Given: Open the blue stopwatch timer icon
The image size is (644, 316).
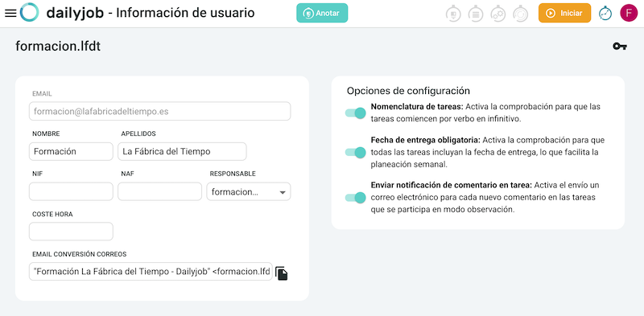Looking at the screenshot, I should [605, 13].
